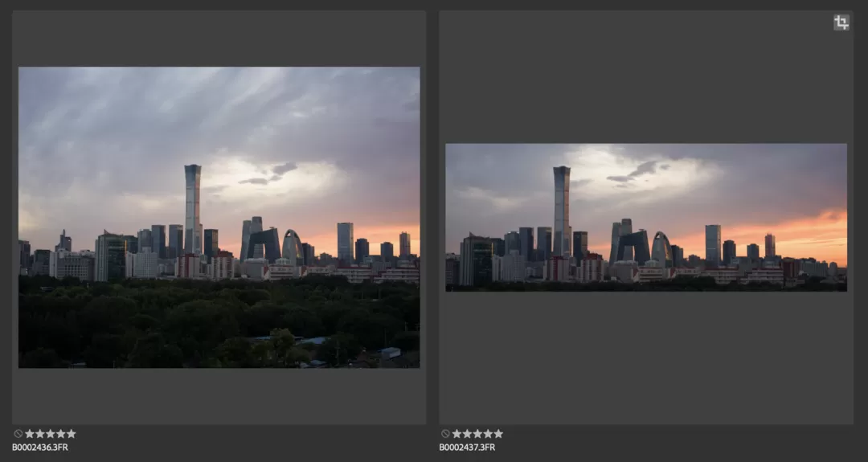This screenshot has height=462, width=868.
Task: Select the cropped panoramic skyline photo
Action: pyautogui.click(x=645, y=217)
